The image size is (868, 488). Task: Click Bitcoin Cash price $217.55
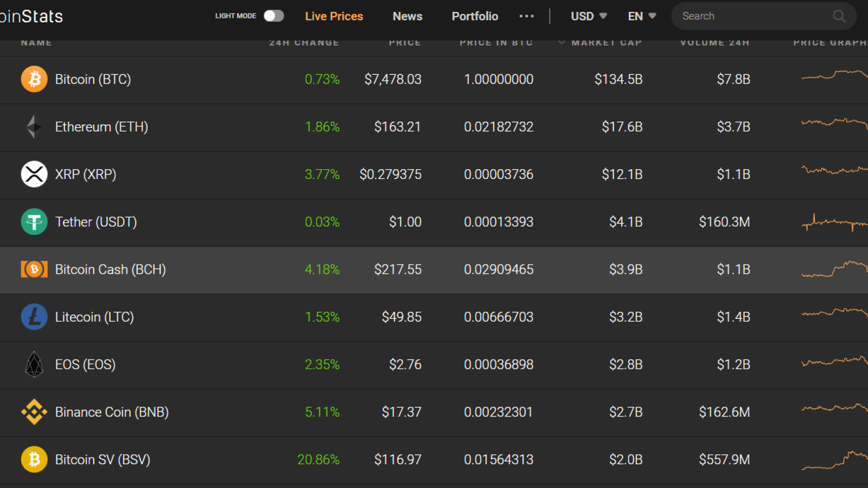coord(398,269)
